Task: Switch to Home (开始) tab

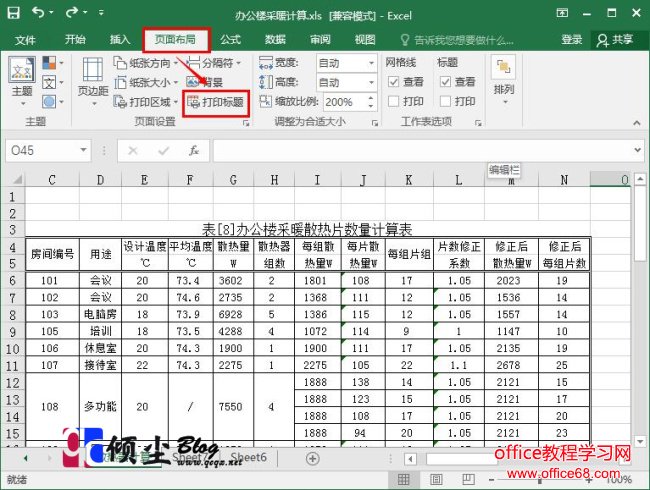Action: (x=75, y=39)
